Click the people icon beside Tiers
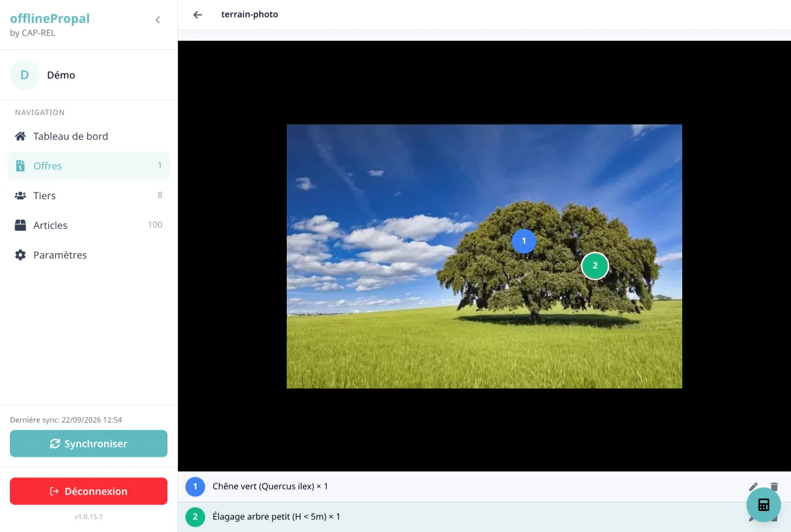791x532 pixels. [20, 196]
